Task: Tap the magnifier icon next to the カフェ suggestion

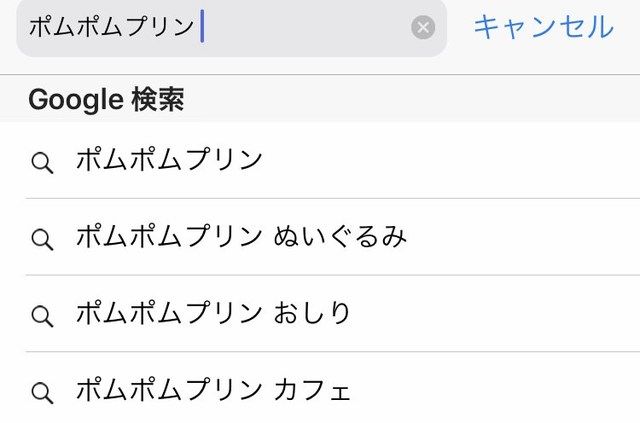Action: click(x=42, y=392)
